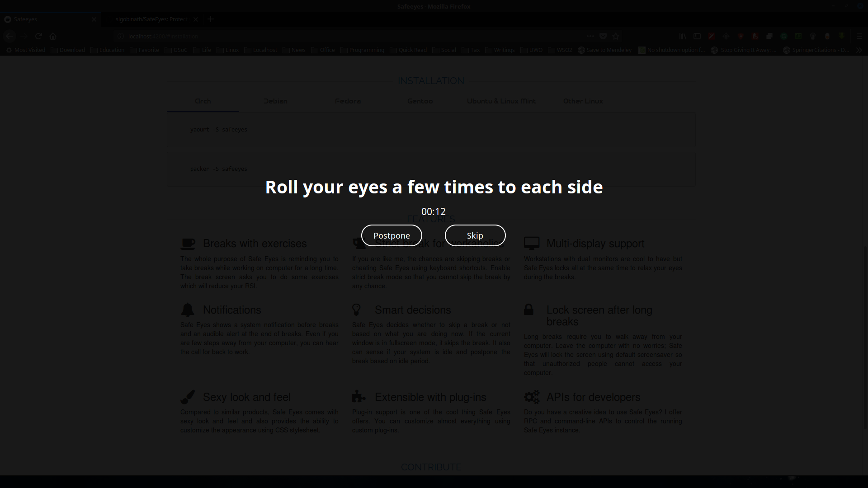Select the slgobinath/SafeEyes browser tab
Viewport: 868px width, 488px height.
(x=151, y=19)
